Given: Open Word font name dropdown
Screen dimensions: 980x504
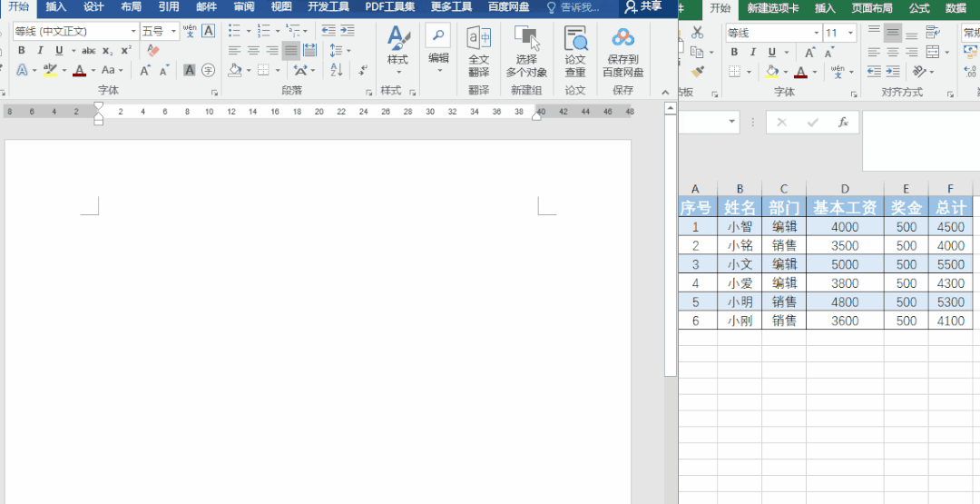Looking at the screenshot, I should (133, 31).
